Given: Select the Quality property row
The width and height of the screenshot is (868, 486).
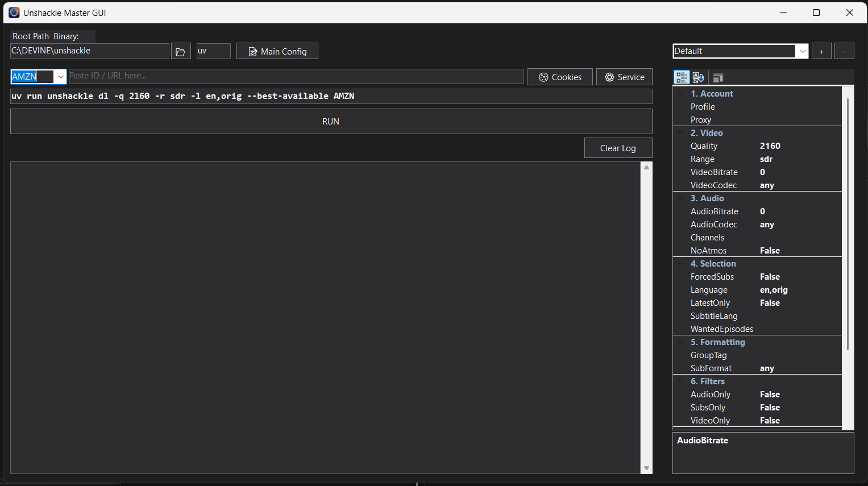Looking at the screenshot, I should [704, 146].
